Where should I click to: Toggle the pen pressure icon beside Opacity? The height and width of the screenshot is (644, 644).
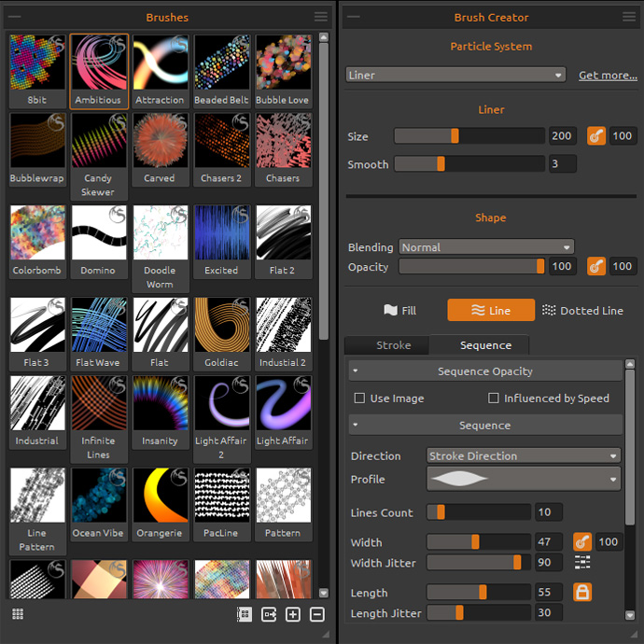[x=596, y=267]
